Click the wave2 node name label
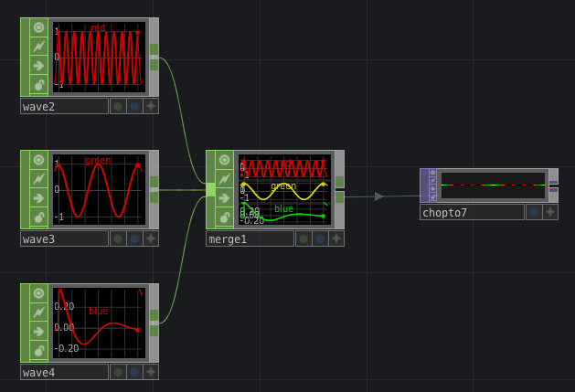The width and height of the screenshot is (575, 392). (x=65, y=106)
